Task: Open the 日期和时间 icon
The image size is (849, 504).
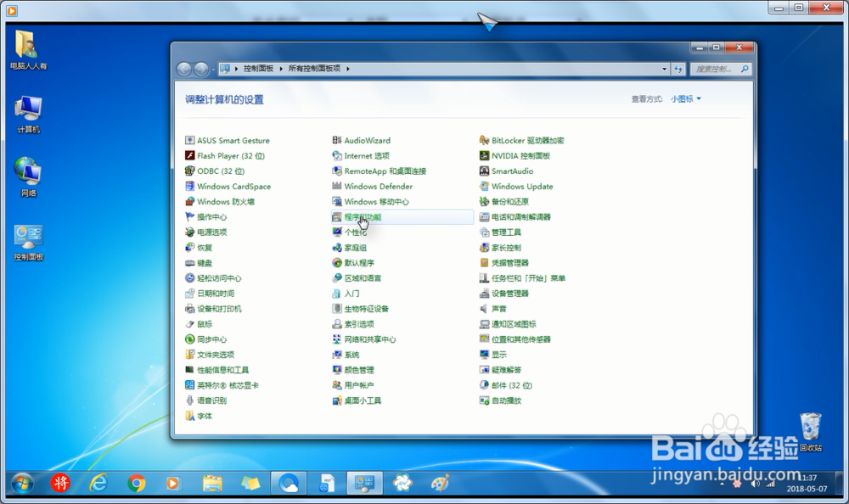Action: (189, 294)
